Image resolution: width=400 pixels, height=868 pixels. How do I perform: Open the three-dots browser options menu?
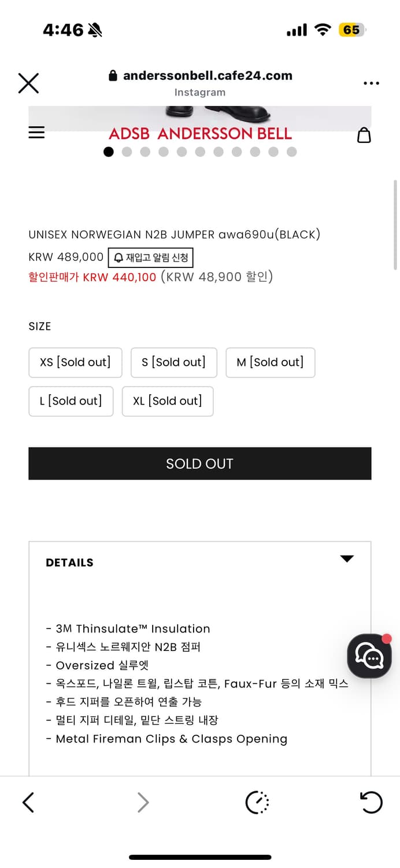(371, 83)
